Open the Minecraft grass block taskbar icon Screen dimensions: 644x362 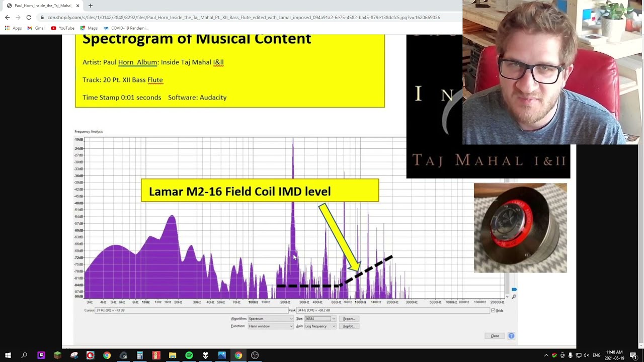tap(57, 355)
